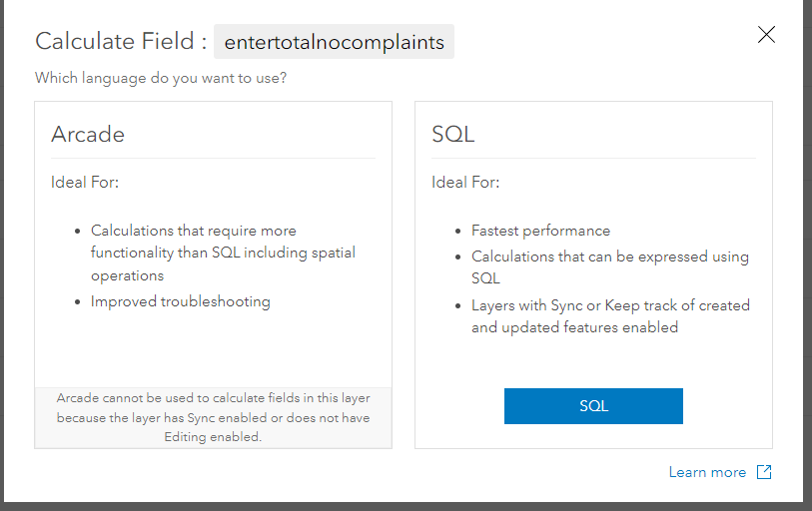Click the "Improved troubleshooting" bullet
Screen dimensions: 812x511
point(180,301)
